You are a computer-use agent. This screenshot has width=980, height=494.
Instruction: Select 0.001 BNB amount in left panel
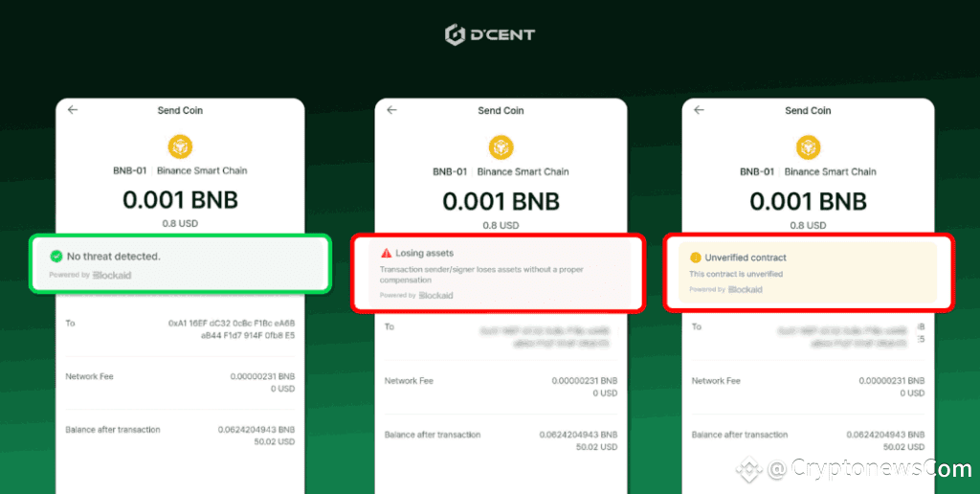point(180,200)
